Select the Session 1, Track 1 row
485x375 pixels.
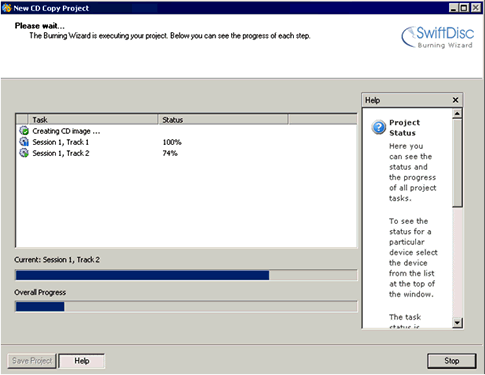pos(186,142)
